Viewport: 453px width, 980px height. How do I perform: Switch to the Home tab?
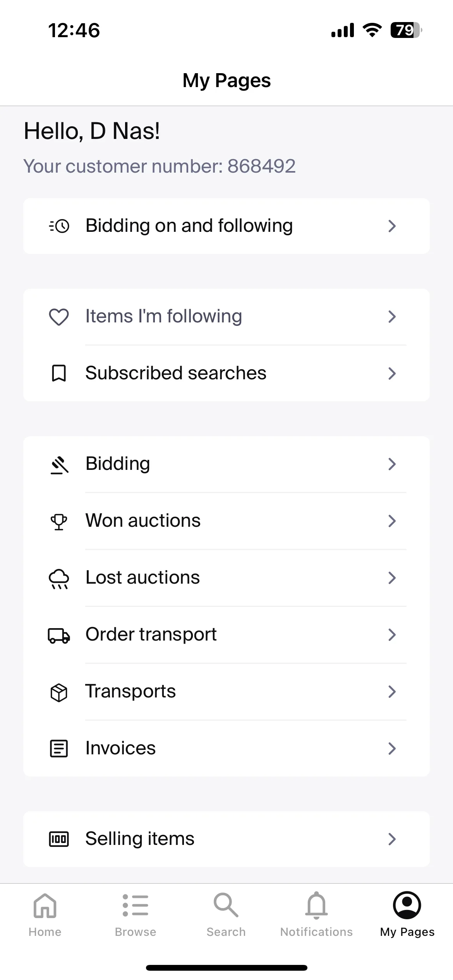click(x=45, y=915)
